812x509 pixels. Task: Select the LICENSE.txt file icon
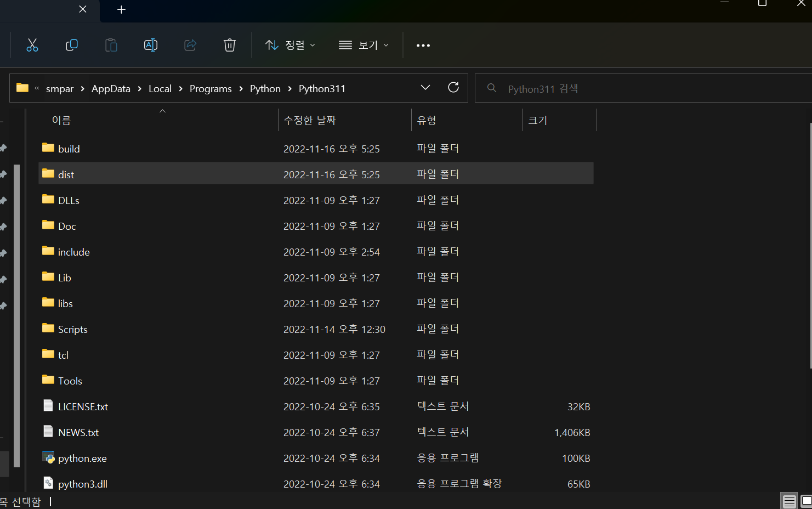coord(48,405)
